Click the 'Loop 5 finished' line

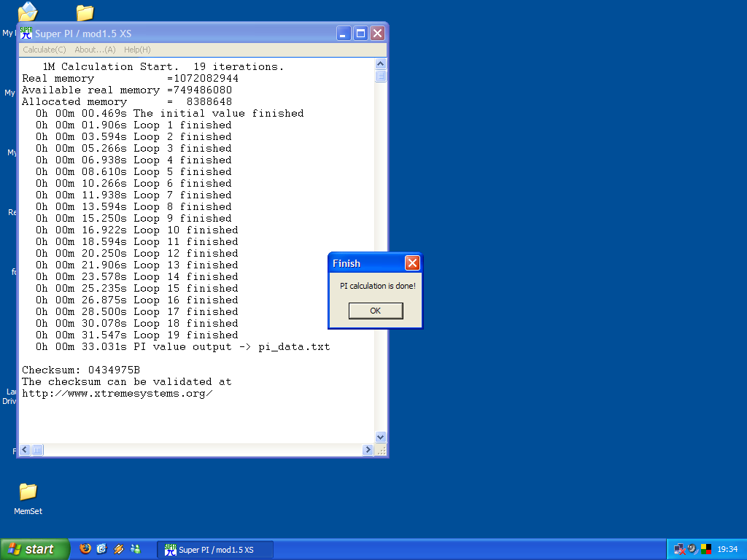click(133, 171)
